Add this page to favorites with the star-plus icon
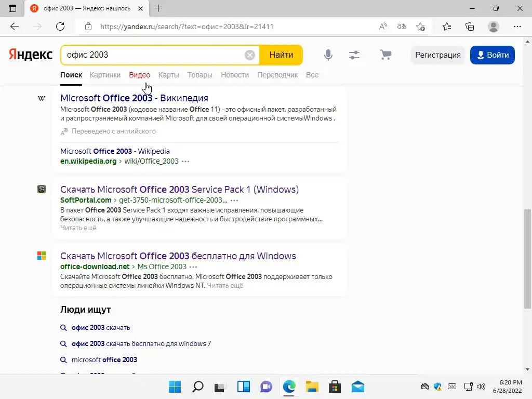 coord(420,26)
